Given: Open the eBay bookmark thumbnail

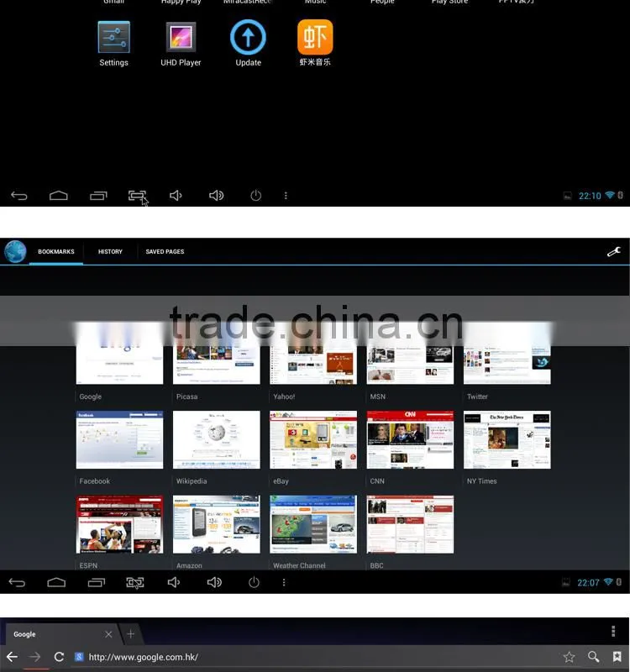Looking at the screenshot, I should pos(313,439).
